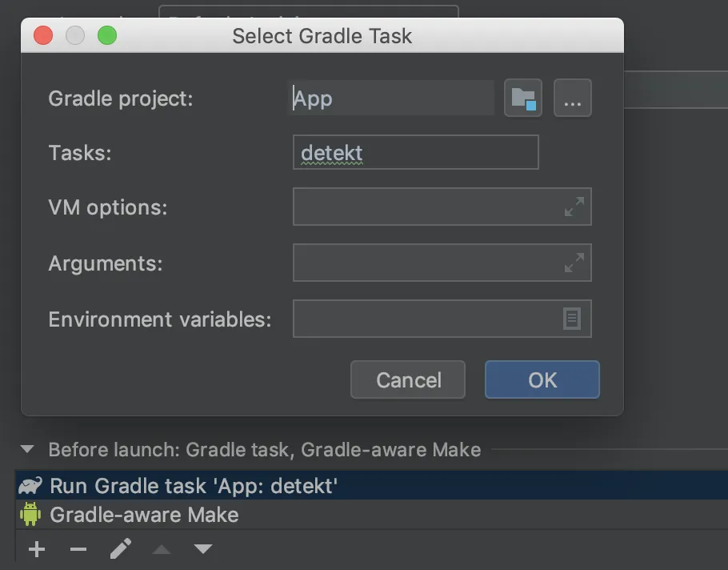Screen dimensions: 728x570
Task: Click the ellipsis browse button
Action: click(572, 98)
